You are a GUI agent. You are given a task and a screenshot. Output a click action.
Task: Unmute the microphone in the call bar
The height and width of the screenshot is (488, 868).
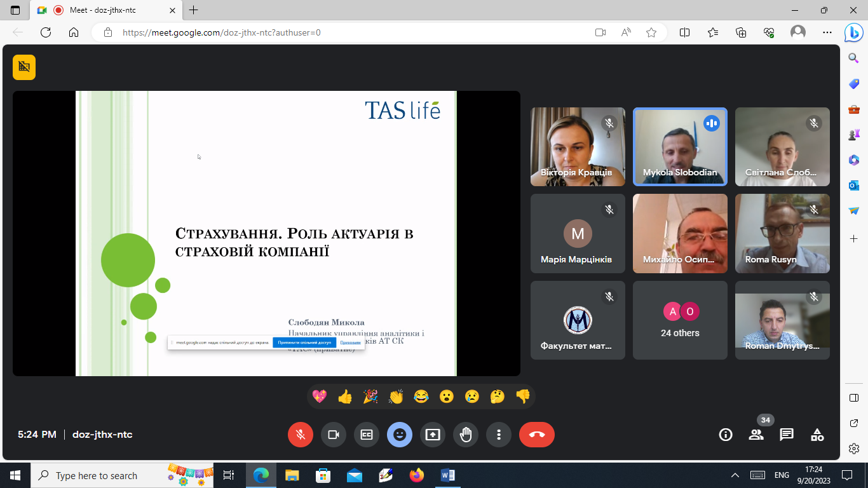tap(301, 435)
